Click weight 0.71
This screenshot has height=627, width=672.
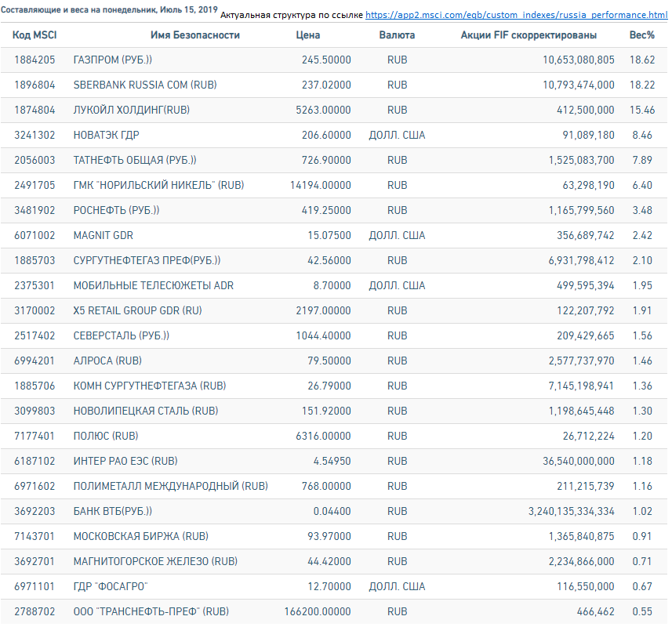pos(642,561)
